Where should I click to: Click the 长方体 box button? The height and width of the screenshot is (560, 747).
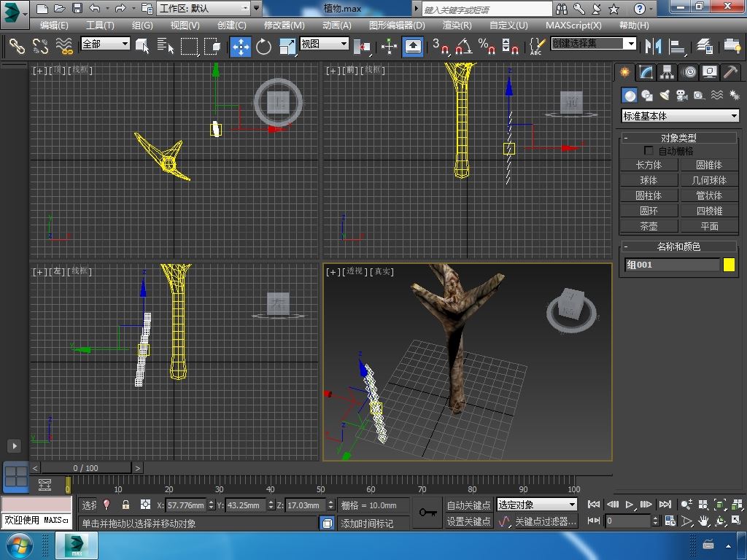click(649, 165)
